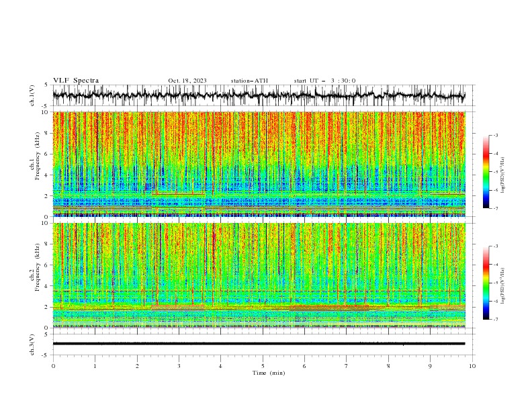Click the "start UT = 3:30:0" text
Image resolution: width=532 pixels, height=411 pixels.
coord(324,81)
